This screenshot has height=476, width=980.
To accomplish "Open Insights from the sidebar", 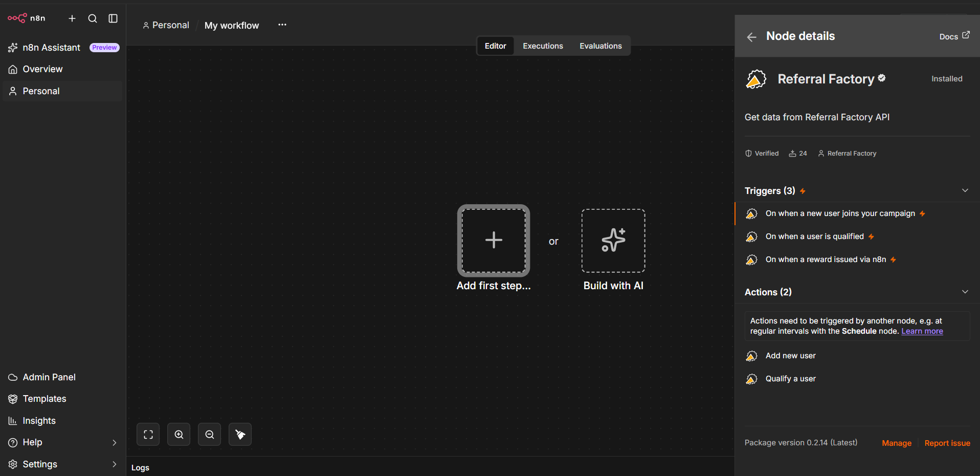I will [x=63, y=421].
